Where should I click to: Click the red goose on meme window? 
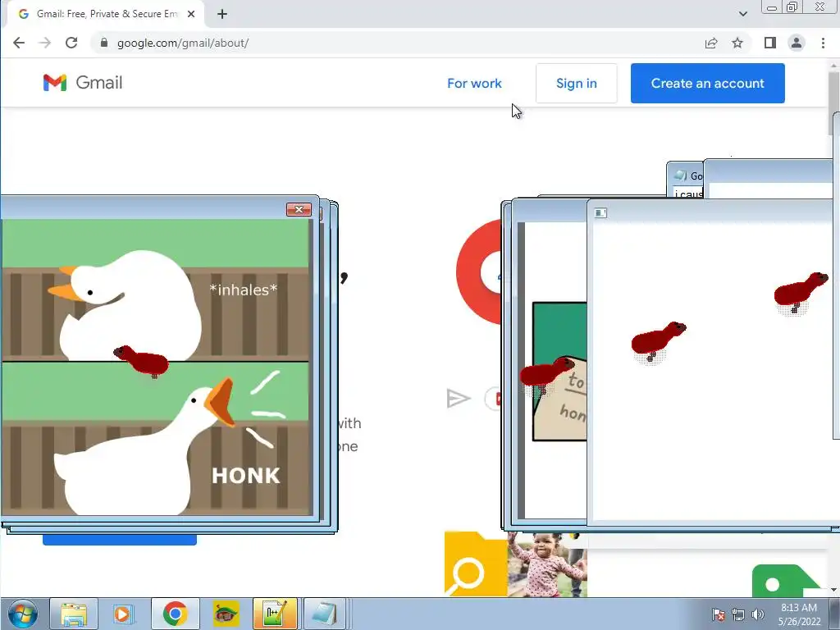pos(141,361)
